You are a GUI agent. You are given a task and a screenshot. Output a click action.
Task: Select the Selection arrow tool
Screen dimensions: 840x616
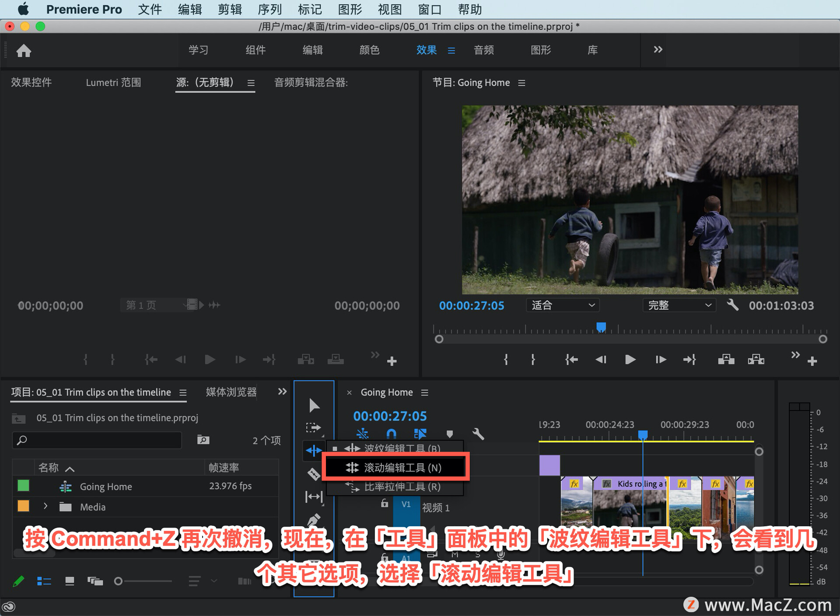point(314,405)
